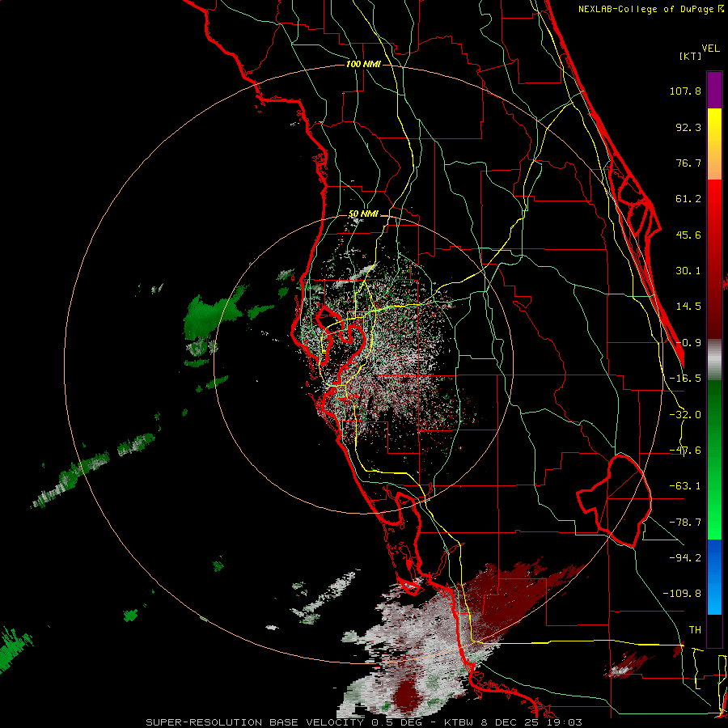
Task: Click the -63.1 scale value
Action: coord(685,486)
